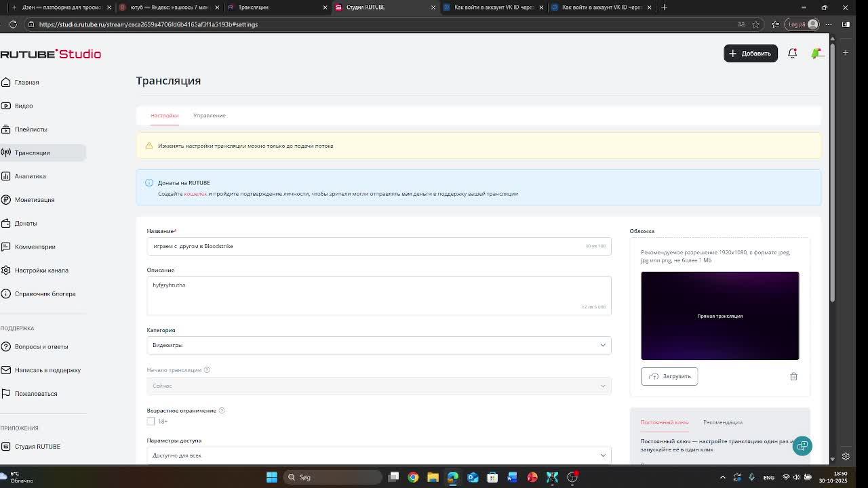Click the Прямая трансляция cover thumbnail
868x488 pixels.
coord(720,316)
